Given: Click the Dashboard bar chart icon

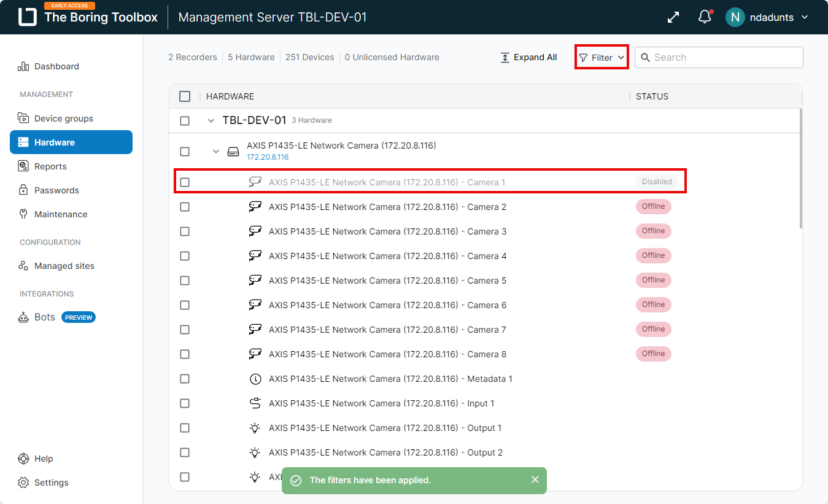Looking at the screenshot, I should (23, 66).
